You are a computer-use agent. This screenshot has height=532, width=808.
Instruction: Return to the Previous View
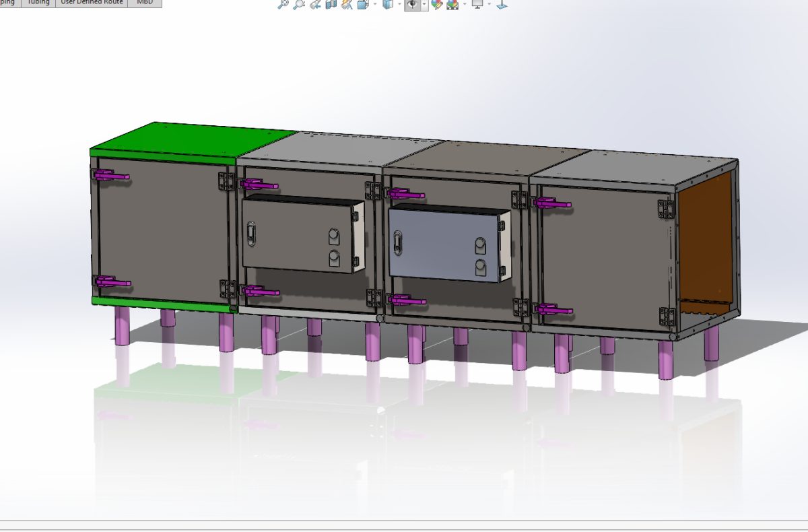point(315,4)
